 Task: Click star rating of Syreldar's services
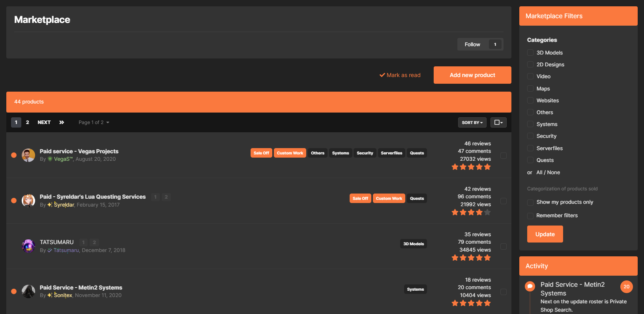click(471, 212)
